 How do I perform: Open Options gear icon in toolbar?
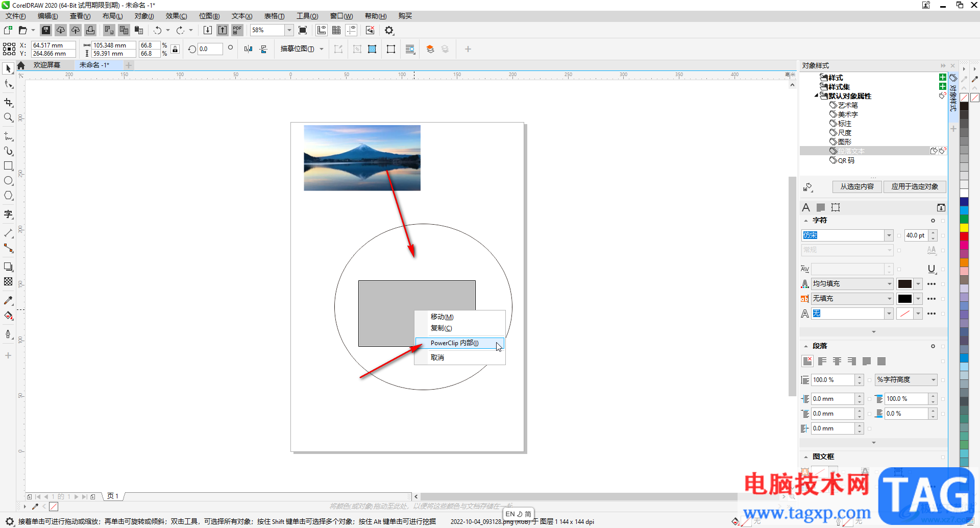click(x=389, y=30)
